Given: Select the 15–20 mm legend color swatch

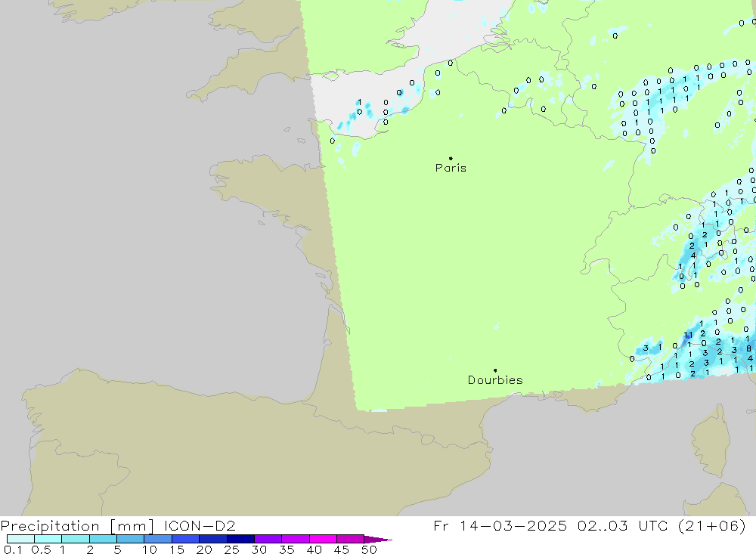Looking at the screenshot, I should pos(185,539).
